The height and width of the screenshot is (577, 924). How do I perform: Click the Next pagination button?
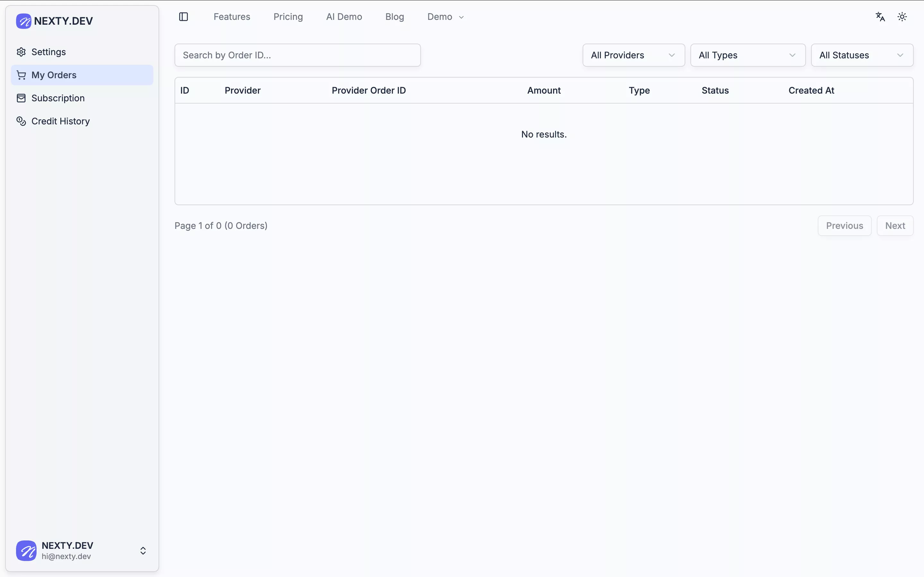click(894, 226)
